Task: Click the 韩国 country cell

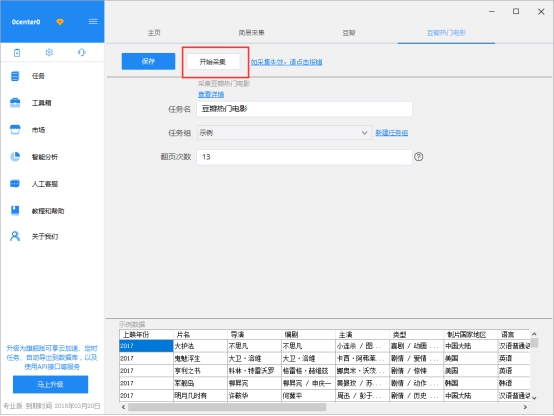Action: pos(471,383)
